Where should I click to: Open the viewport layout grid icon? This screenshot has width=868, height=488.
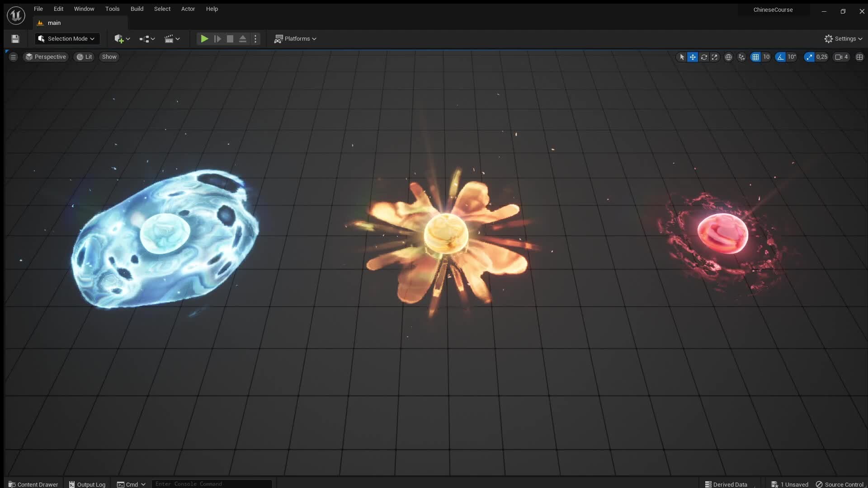(859, 57)
